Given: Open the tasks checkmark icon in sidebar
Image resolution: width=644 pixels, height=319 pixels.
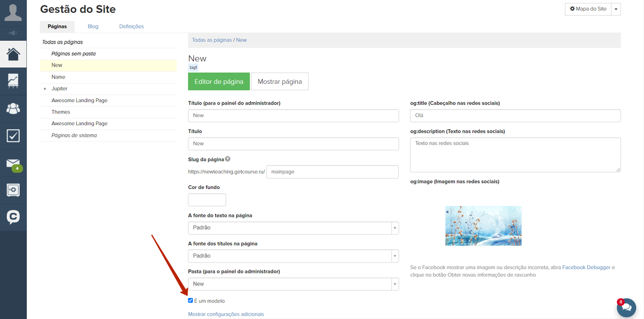Looking at the screenshot, I should [x=13, y=136].
